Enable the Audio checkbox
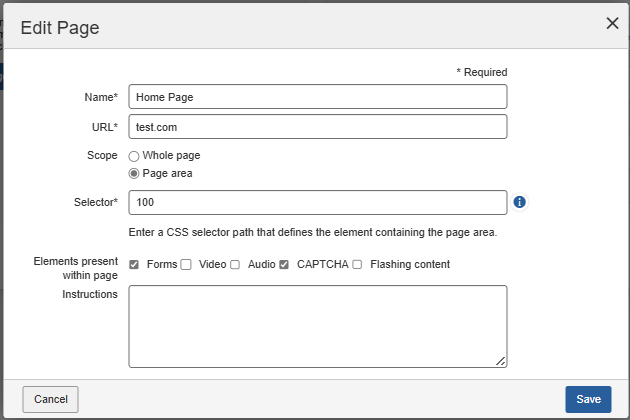Viewport: 630px width, 420px height. point(235,265)
